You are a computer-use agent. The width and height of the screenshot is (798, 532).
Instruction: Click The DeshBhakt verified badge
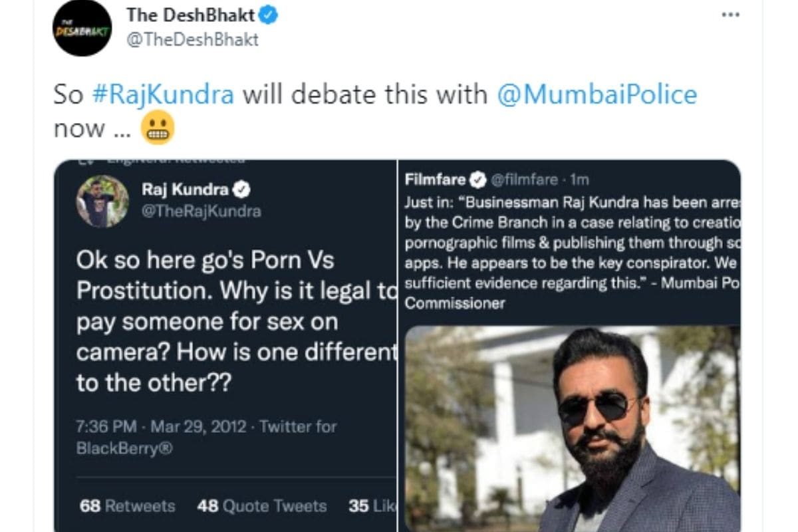coord(269,15)
